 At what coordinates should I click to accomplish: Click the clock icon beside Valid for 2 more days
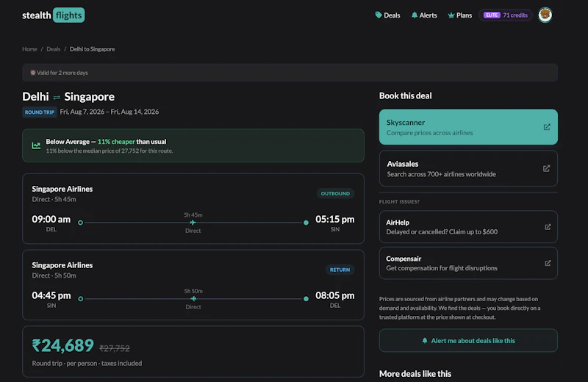pos(33,73)
